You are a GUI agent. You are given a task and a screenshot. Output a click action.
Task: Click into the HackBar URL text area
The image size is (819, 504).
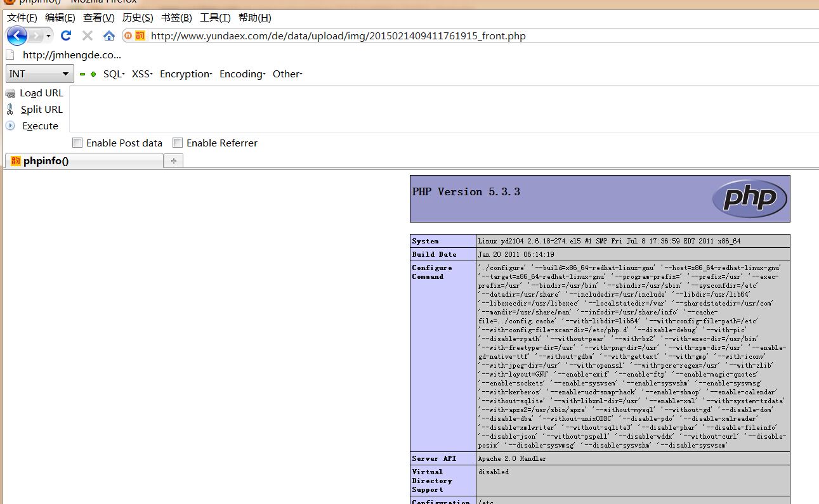click(x=443, y=109)
